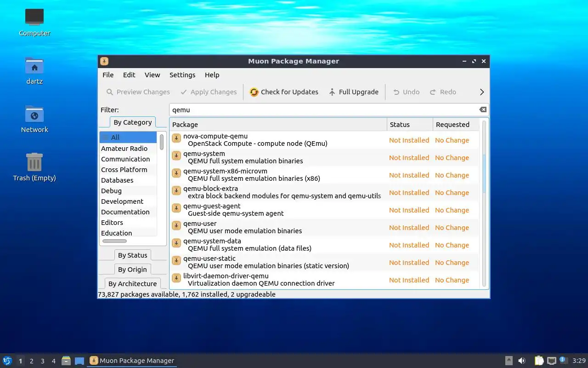The height and width of the screenshot is (368, 588).
Task: Click the Muon Package Manager taskbar button
Action: (132, 361)
